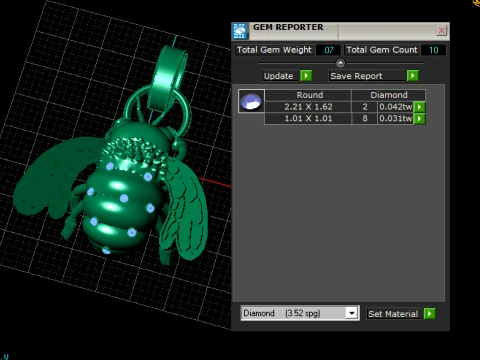Click the Total Gem Weight value .07

(x=328, y=50)
